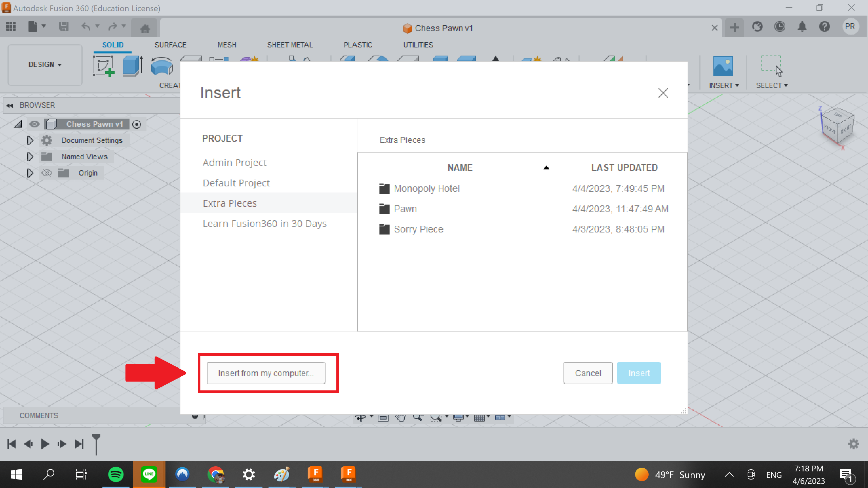Jump to timeline beginning button

pos(12,444)
